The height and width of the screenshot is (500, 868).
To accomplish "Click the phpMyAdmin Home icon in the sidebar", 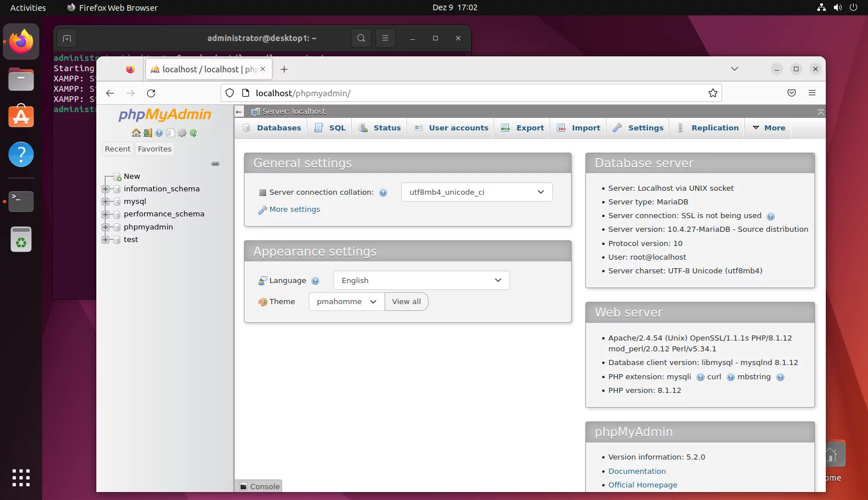I will tap(136, 133).
